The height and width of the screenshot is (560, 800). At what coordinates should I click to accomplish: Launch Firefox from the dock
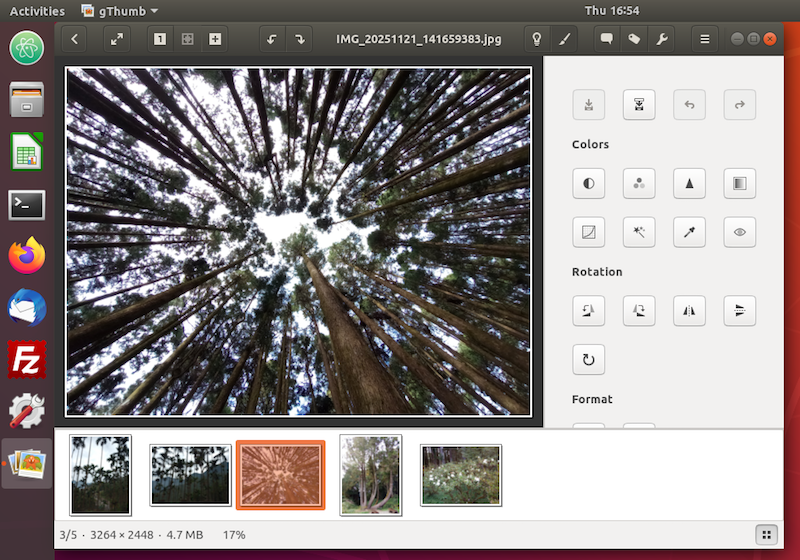click(27, 256)
